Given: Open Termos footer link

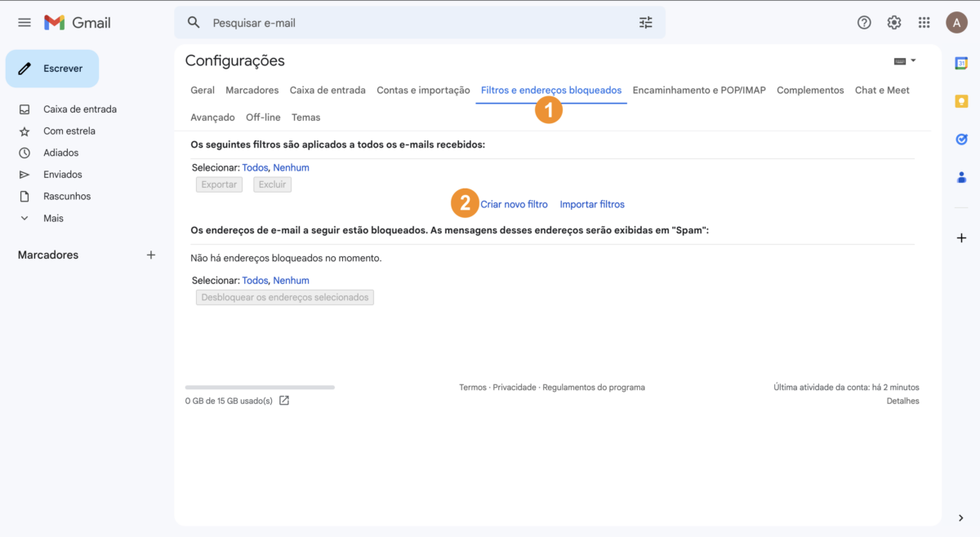Looking at the screenshot, I should point(473,387).
